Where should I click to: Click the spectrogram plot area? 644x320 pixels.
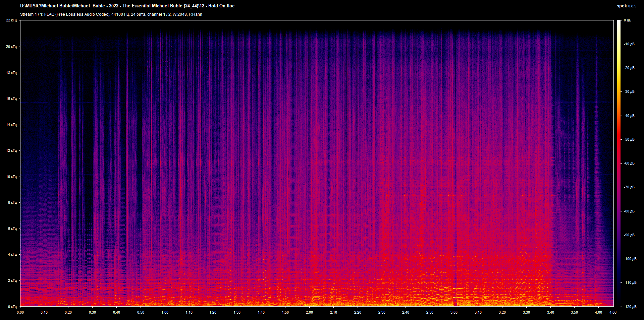[317, 163]
